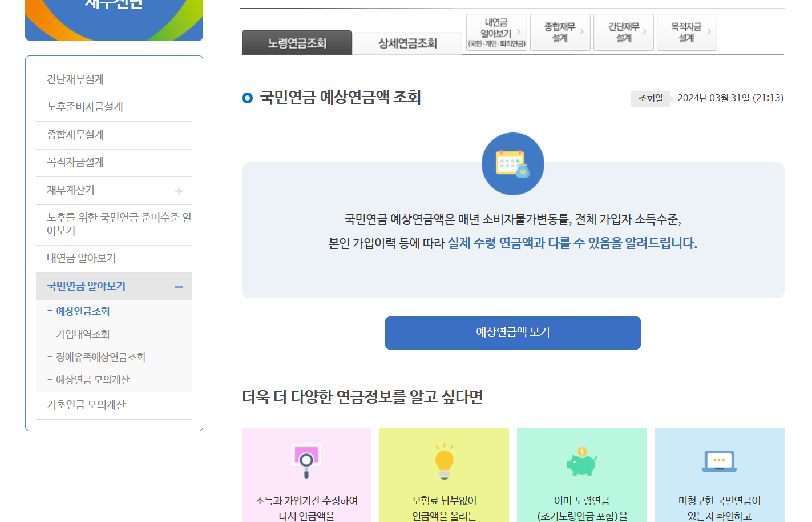Click the blue calendar pension icon

click(512, 163)
